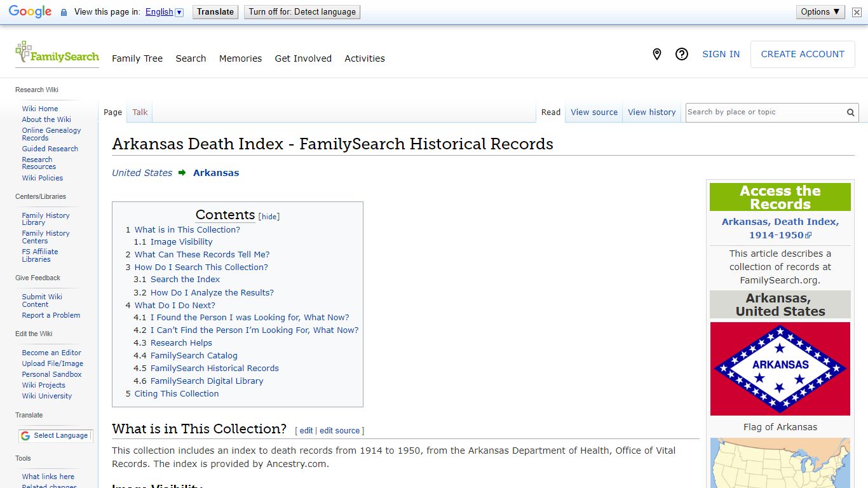Open Wiki University link
Screen dimensions: 868x488
(47, 396)
